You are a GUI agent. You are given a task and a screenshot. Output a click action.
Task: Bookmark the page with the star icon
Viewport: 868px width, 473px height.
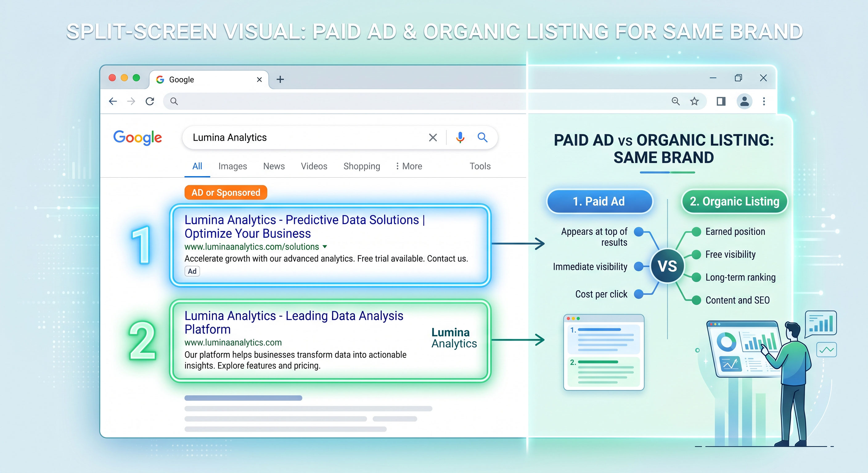pos(694,101)
